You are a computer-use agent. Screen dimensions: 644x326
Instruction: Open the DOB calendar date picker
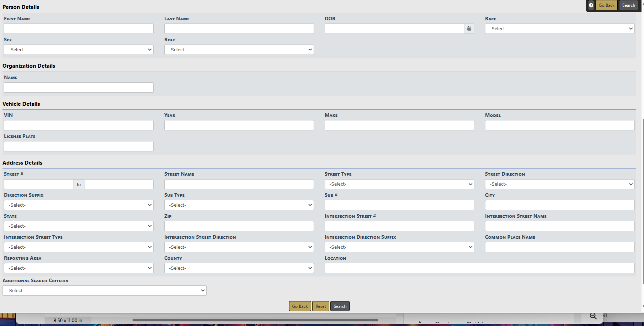469,29
